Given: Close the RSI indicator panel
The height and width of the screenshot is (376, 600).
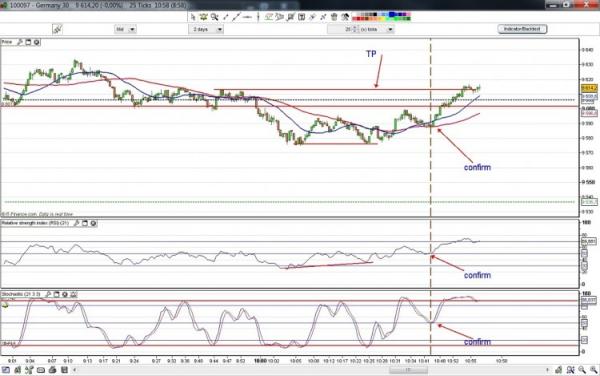Looking at the screenshot, I should (x=93, y=223).
